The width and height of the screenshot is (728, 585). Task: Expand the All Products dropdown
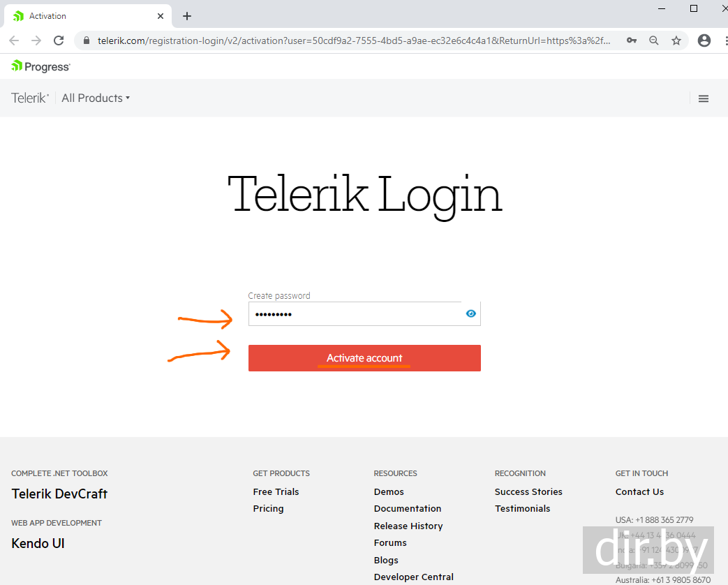(x=96, y=98)
